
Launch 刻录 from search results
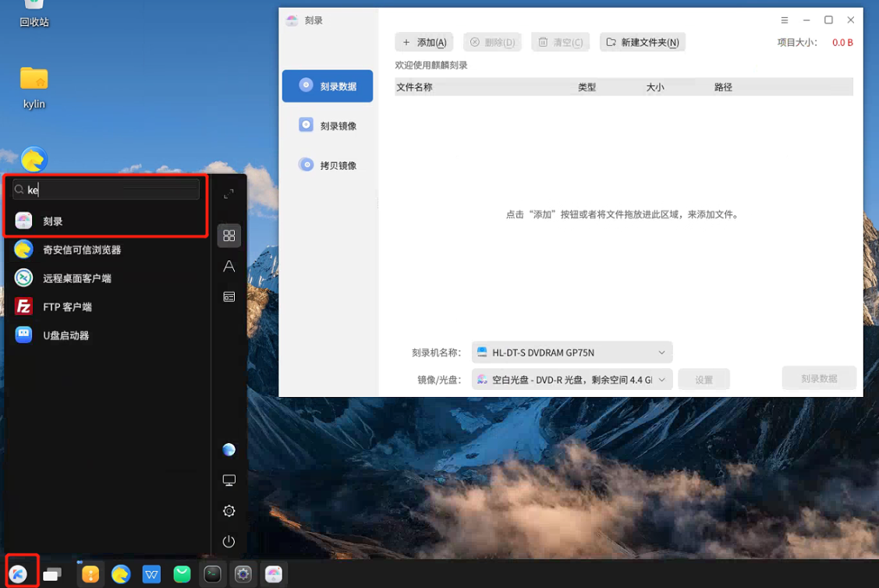107,221
